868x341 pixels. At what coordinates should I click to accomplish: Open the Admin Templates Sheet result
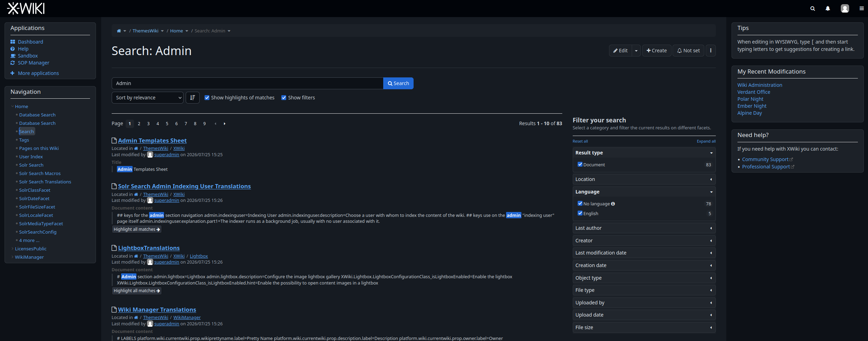tap(152, 141)
